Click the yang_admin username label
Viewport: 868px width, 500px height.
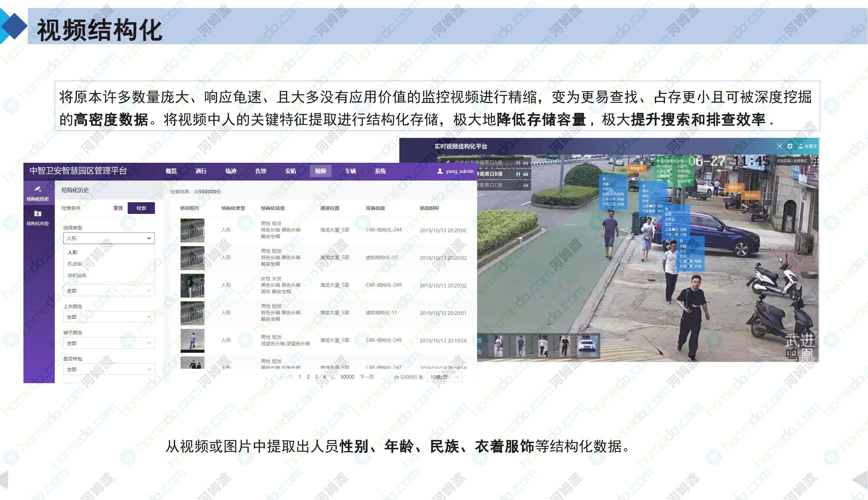pos(460,171)
